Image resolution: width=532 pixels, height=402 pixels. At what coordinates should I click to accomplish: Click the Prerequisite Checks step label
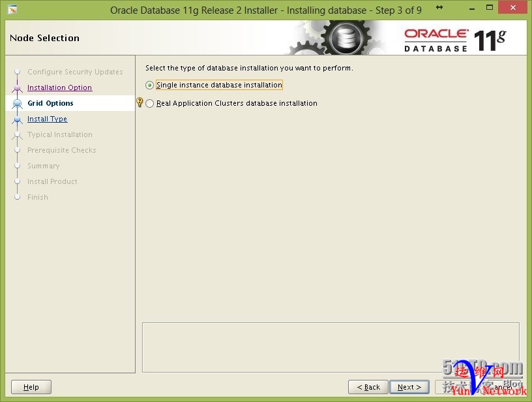[62, 150]
